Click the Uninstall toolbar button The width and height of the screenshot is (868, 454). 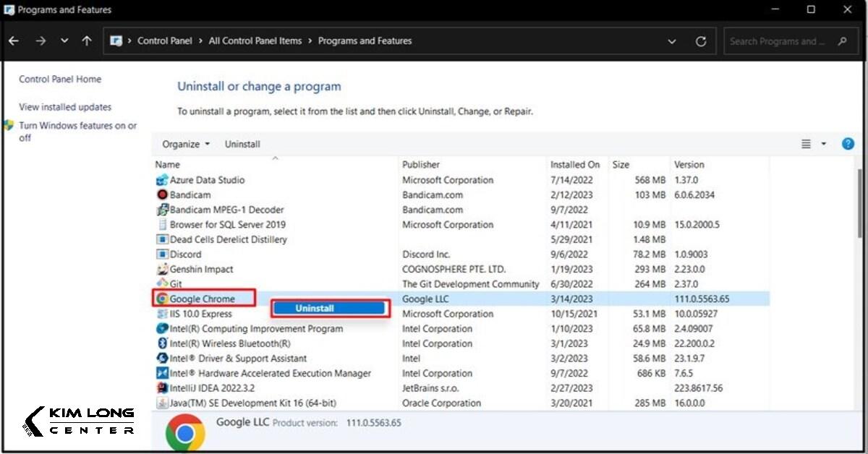tap(242, 144)
